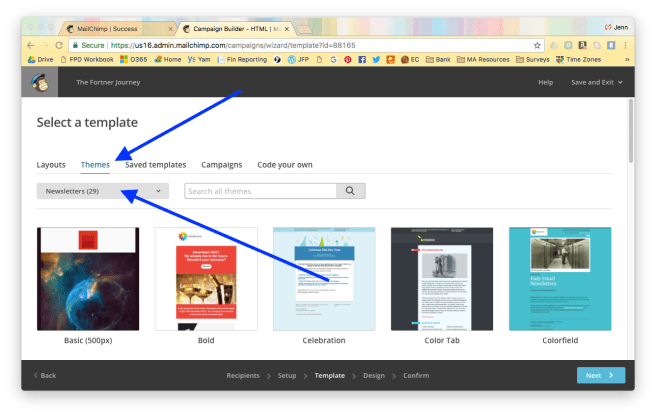The height and width of the screenshot is (416, 656).
Task: Open the Pinterest bookmark icon
Action: pyautogui.click(x=348, y=59)
